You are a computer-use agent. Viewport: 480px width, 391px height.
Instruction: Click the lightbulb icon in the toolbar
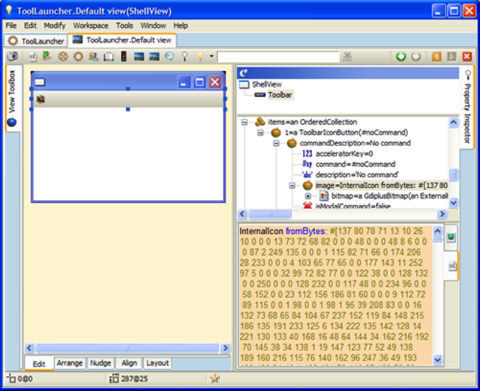coord(200,56)
